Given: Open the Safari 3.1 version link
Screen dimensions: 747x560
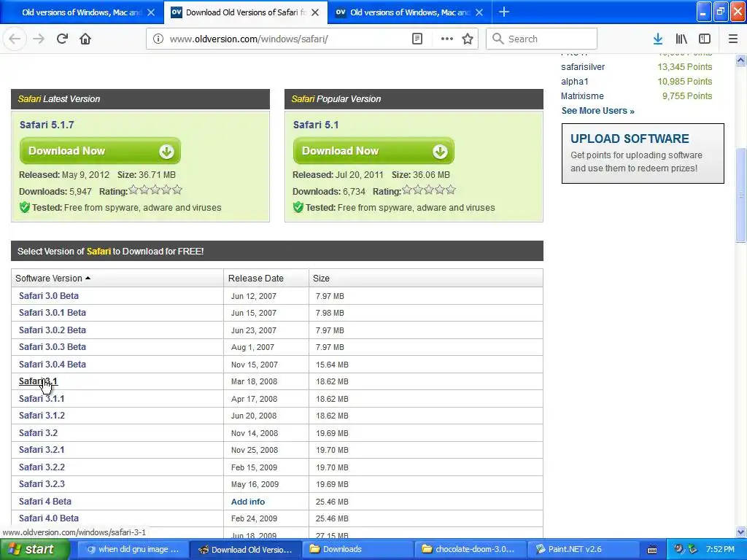Looking at the screenshot, I should [x=38, y=381].
